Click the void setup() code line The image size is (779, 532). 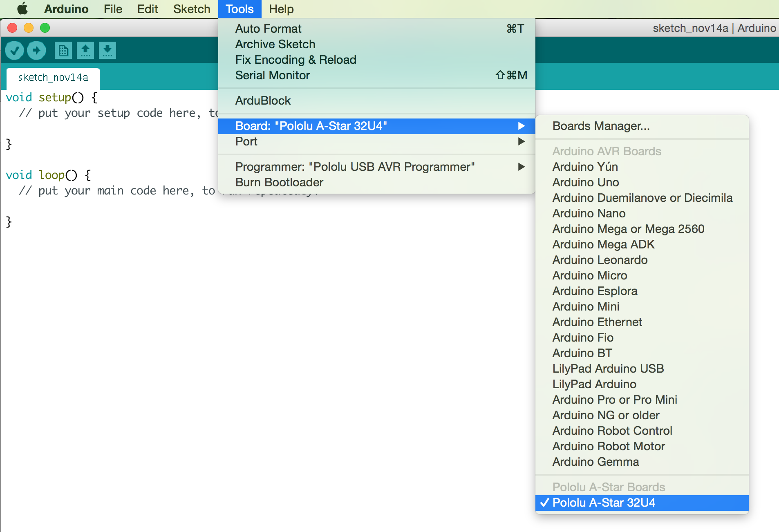(52, 98)
